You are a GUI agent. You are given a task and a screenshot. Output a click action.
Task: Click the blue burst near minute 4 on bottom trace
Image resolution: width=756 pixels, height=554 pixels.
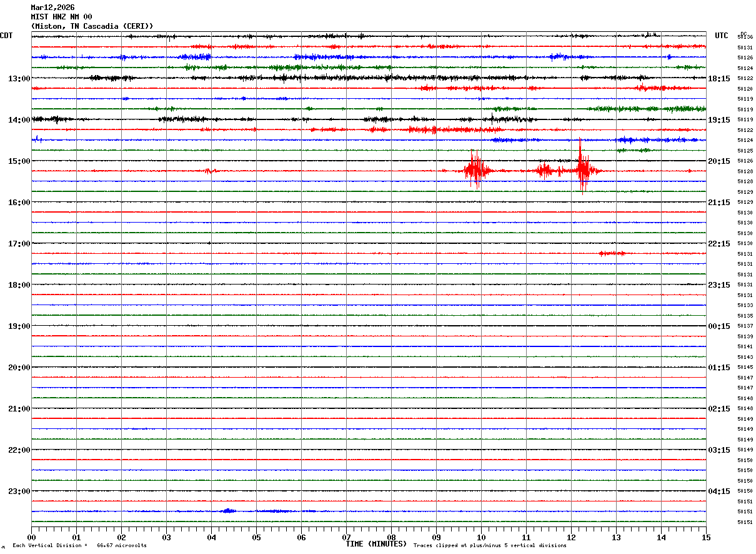228,511
